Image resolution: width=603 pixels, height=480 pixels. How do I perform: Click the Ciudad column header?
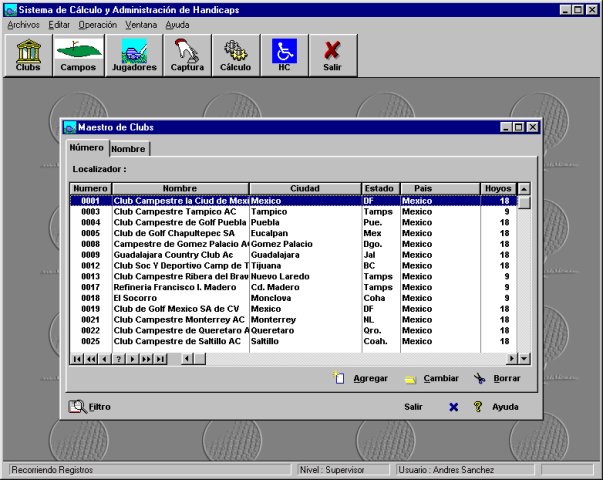pyautogui.click(x=304, y=188)
